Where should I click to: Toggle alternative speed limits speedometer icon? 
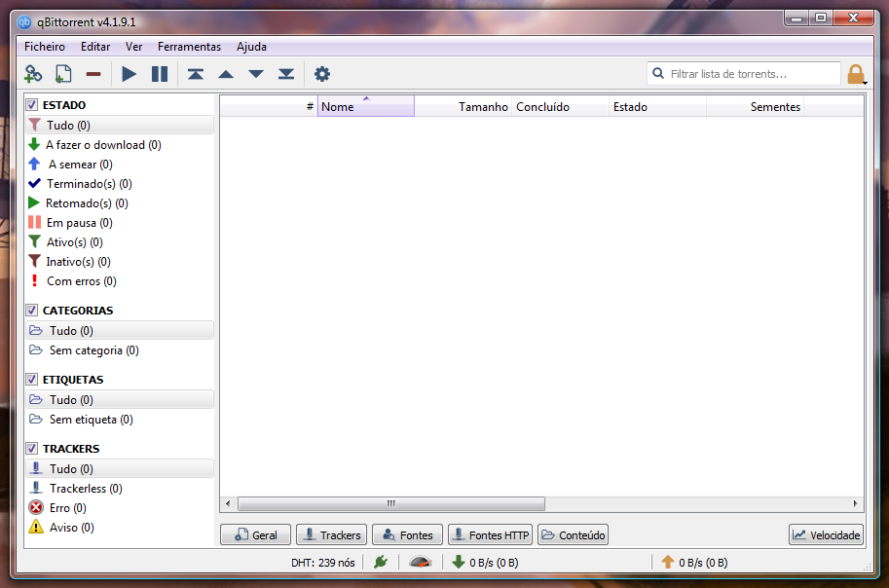click(x=421, y=562)
